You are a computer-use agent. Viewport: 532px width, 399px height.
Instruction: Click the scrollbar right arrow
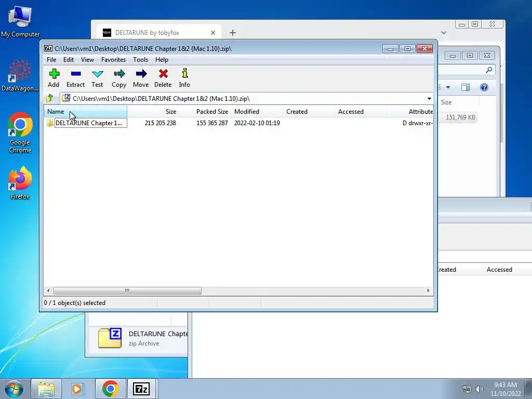tap(428, 290)
